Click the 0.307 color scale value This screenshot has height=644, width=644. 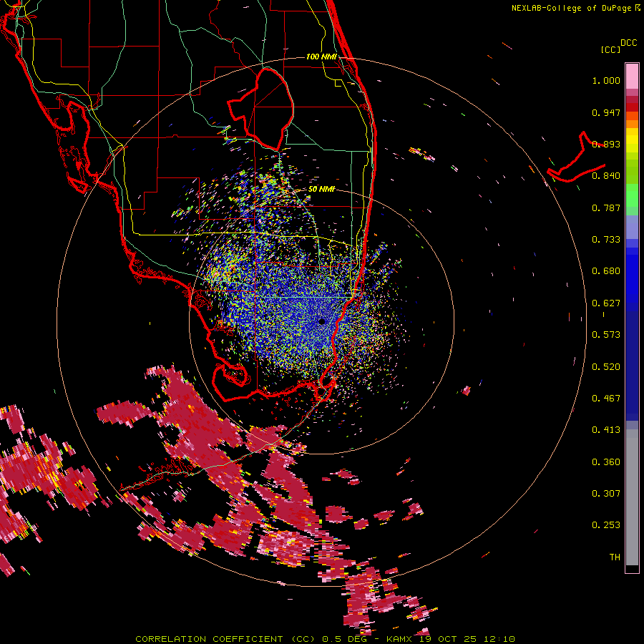pyautogui.click(x=606, y=494)
